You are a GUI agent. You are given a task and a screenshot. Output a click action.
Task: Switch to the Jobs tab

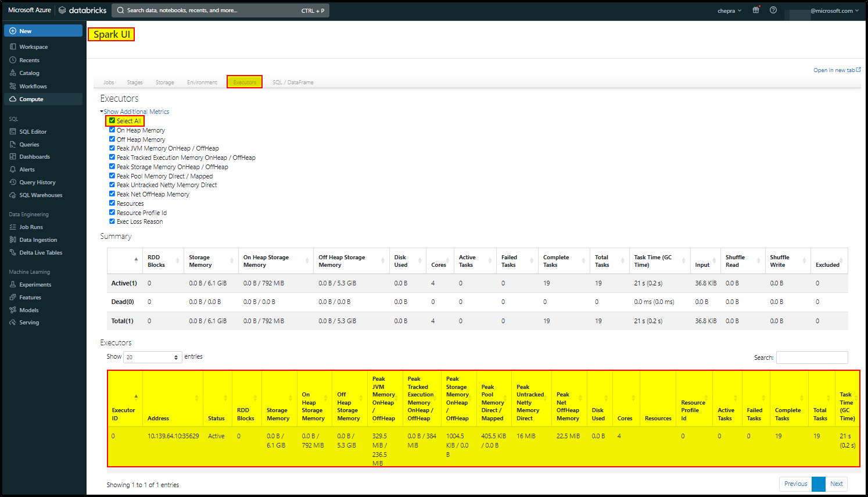coord(109,83)
